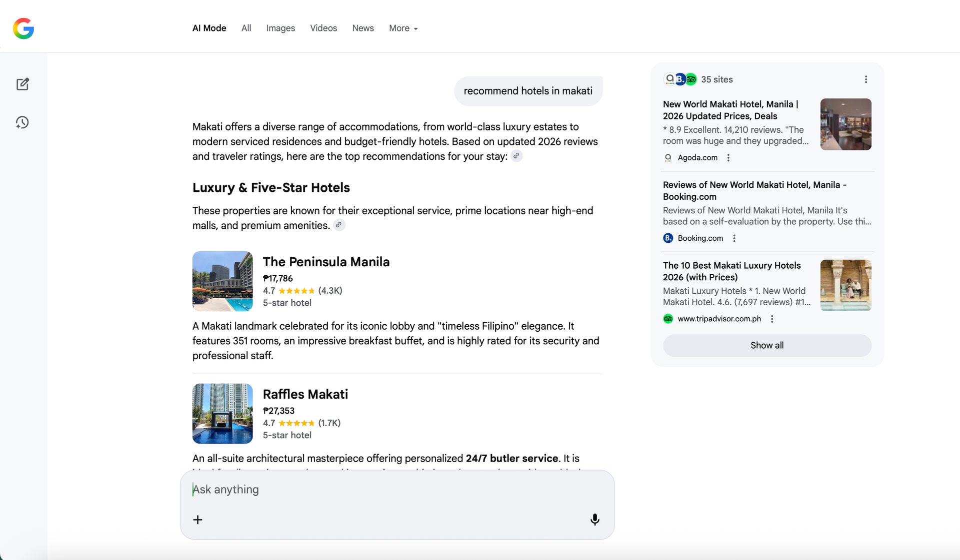Viewport: 960px width, 560px height.
Task: Switch to the News tab
Action: (363, 28)
